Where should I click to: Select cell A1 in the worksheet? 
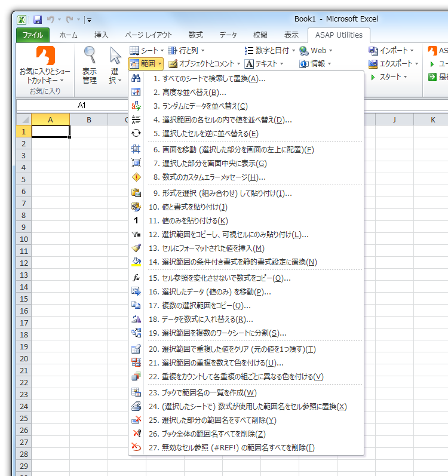click(x=50, y=132)
